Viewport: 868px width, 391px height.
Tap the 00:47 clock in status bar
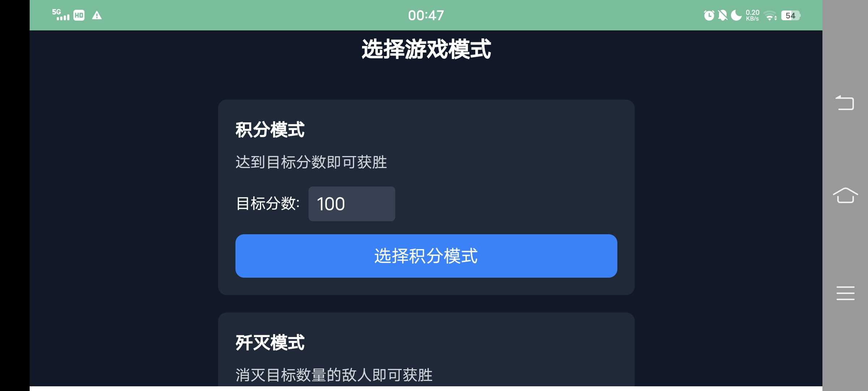pos(426,15)
